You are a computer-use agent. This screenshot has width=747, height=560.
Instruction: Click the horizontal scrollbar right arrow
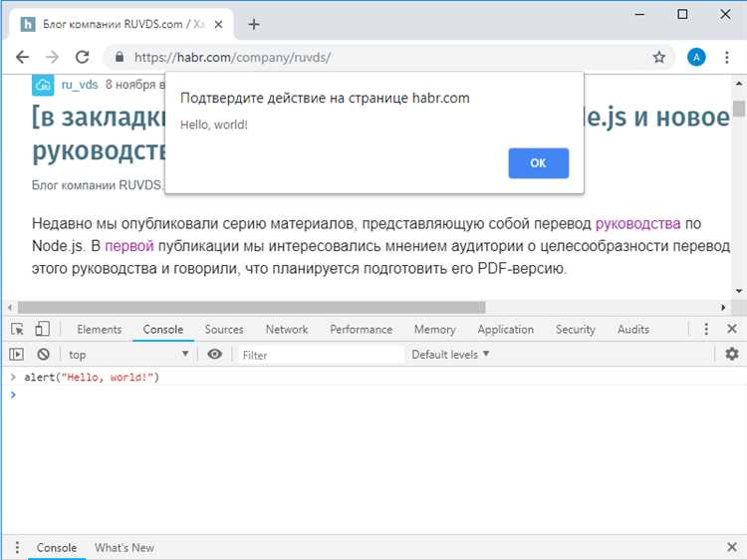723,308
